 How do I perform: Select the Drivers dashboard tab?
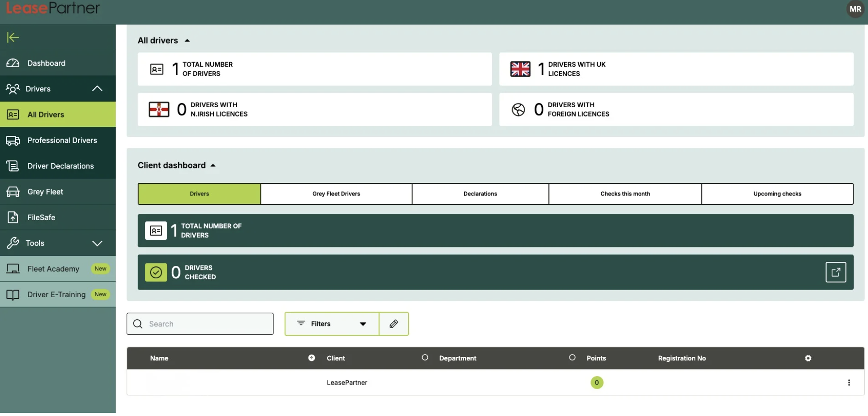point(200,194)
